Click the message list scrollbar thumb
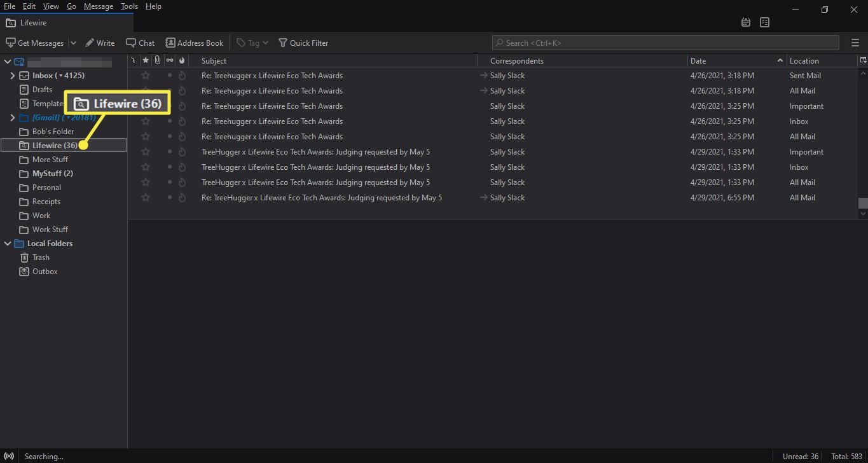Image resolution: width=868 pixels, height=463 pixels. [863, 203]
